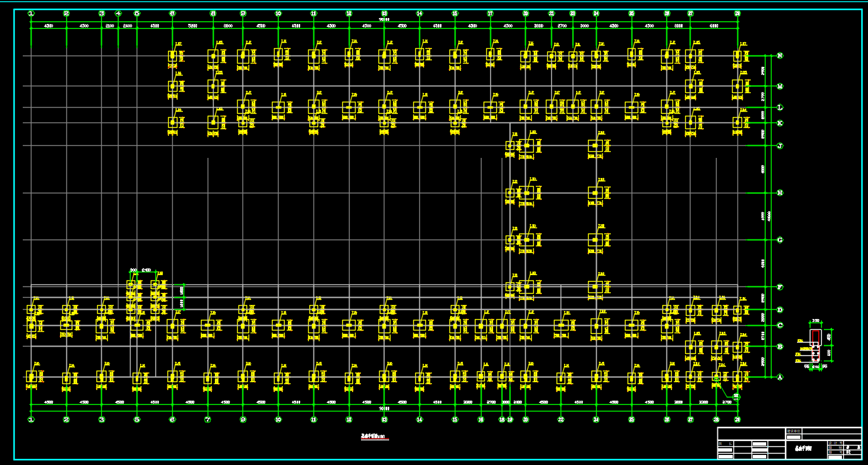Select the grid axis bubble numbered 21
868x465 pixels.
551,13
